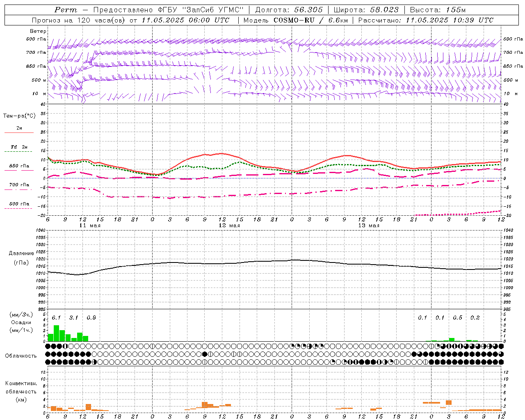Click the "3.1" precipitation total
Screen dimensions: 525x420
coord(73,318)
